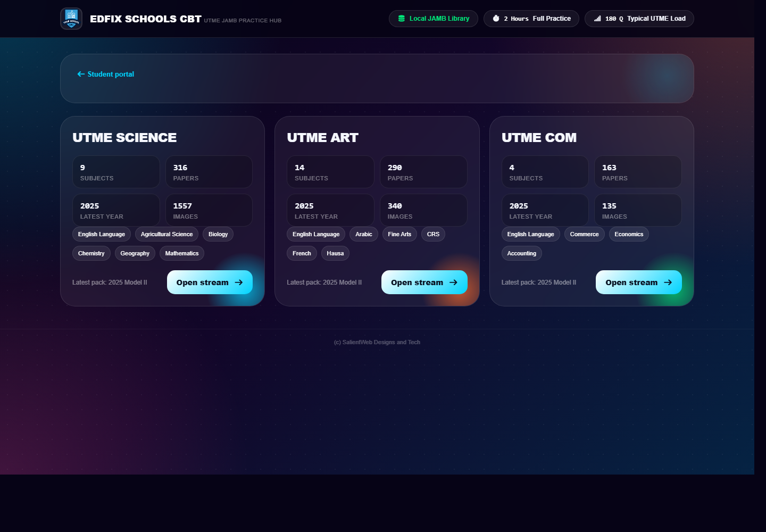Click arrow icon on UTME ART Open stream
This screenshot has height=532, width=766.
click(453, 282)
